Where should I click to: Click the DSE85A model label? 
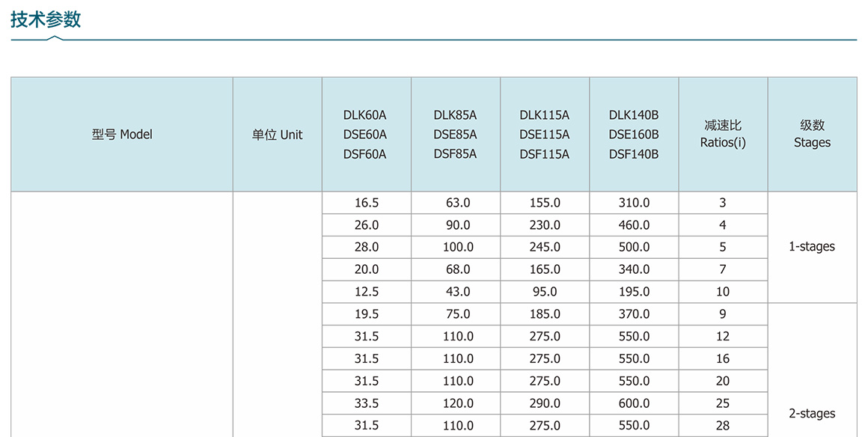[455, 135]
